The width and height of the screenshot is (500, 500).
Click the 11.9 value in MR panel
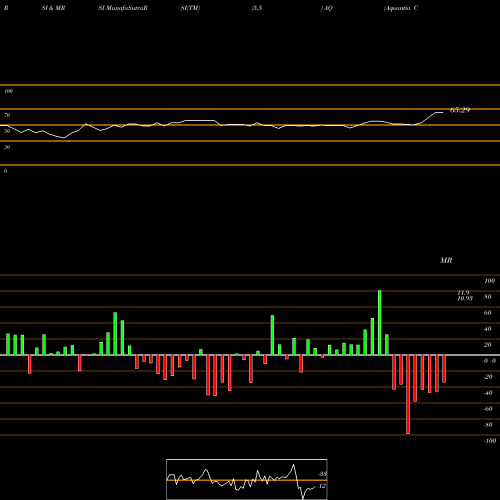tap(463, 293)
